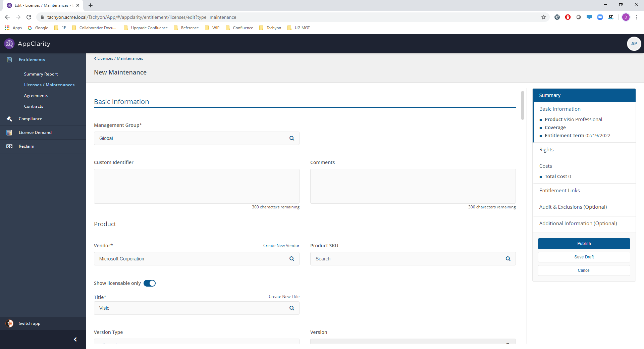This screenshot has height=349, width=644.
Task: Click into the Custom Identifier text area
Action: [197, 186]
